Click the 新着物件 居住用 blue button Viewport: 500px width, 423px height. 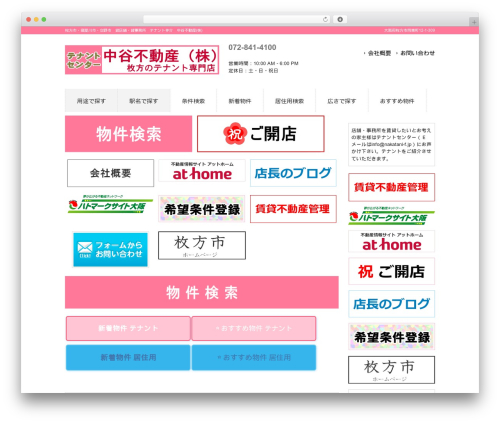(x=128, y=358)
